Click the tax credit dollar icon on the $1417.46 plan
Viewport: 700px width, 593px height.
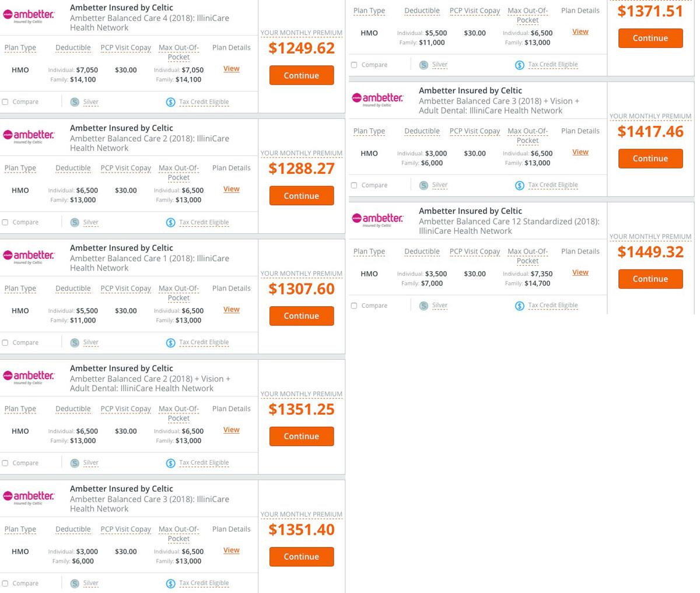tap(519, 185)
